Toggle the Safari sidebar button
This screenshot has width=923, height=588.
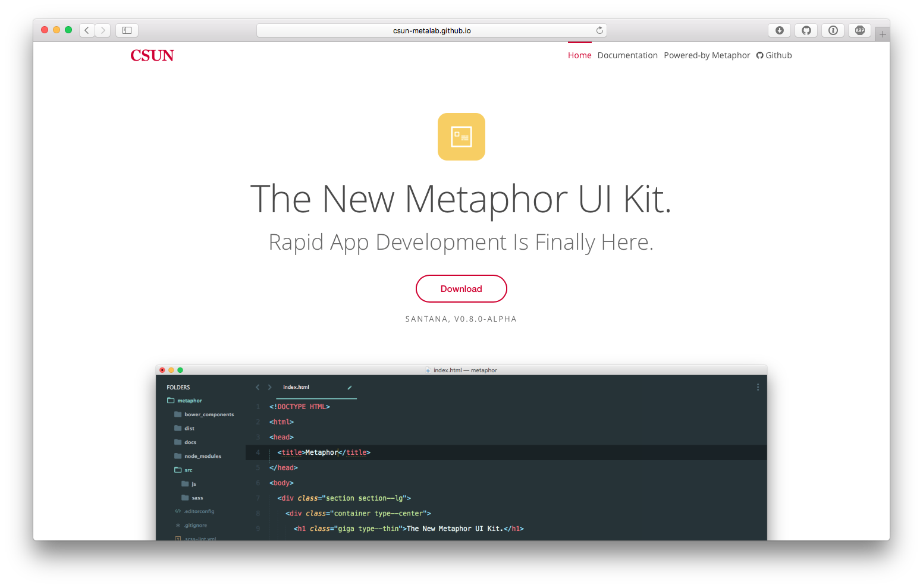tap(127, 30)
